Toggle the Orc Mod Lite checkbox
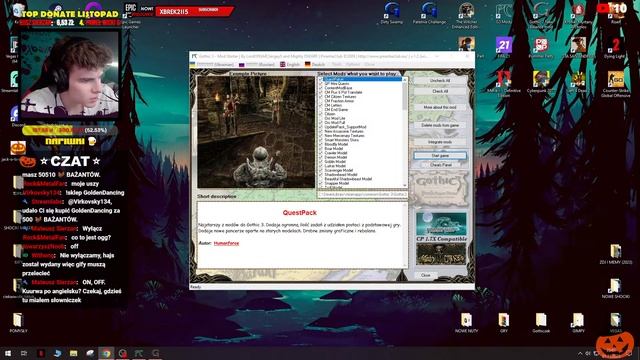This screenshot has width=640, height=360. [321, 118]
